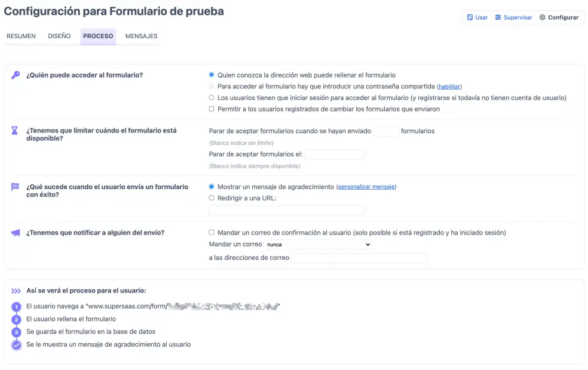Click the key icon next to access question
The height and width of the screenshot is (370, 588).
point(14,75)
